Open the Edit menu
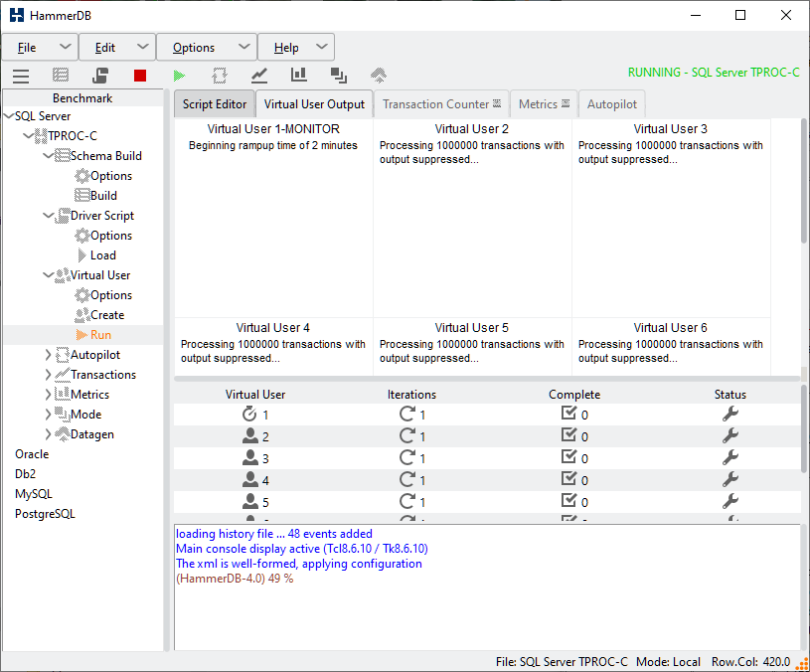The image size is (810, 672). point(117,48)
